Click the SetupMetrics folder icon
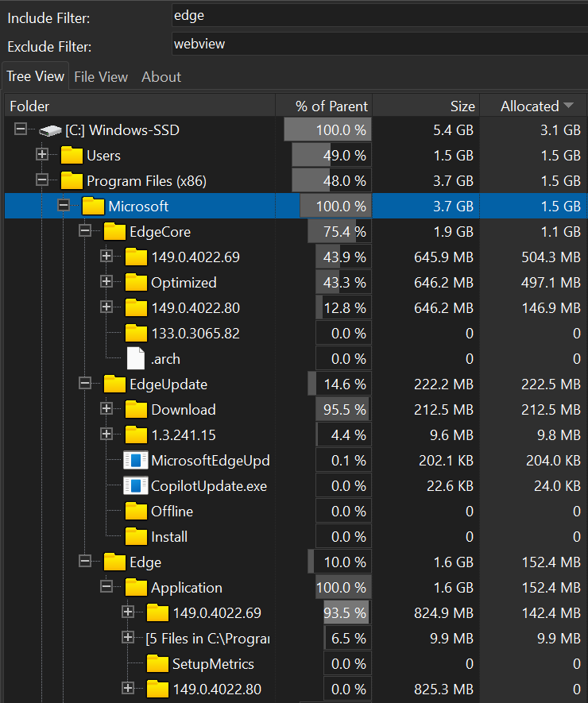The width and height of the screenshot is (588, 703). pos(158,664)
